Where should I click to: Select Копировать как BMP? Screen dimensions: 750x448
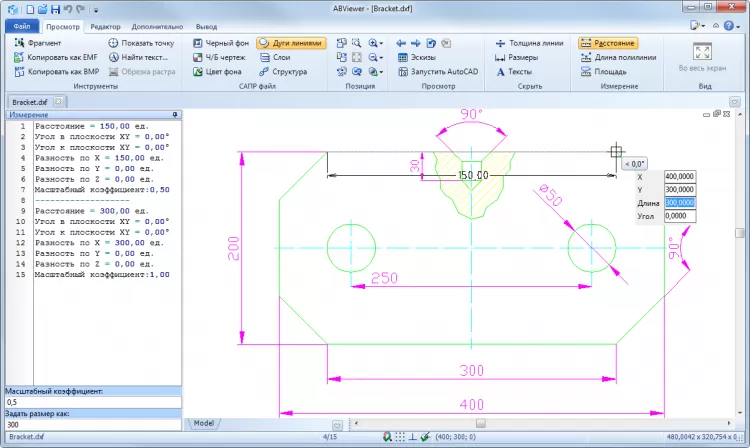click(x=57, y=72)
